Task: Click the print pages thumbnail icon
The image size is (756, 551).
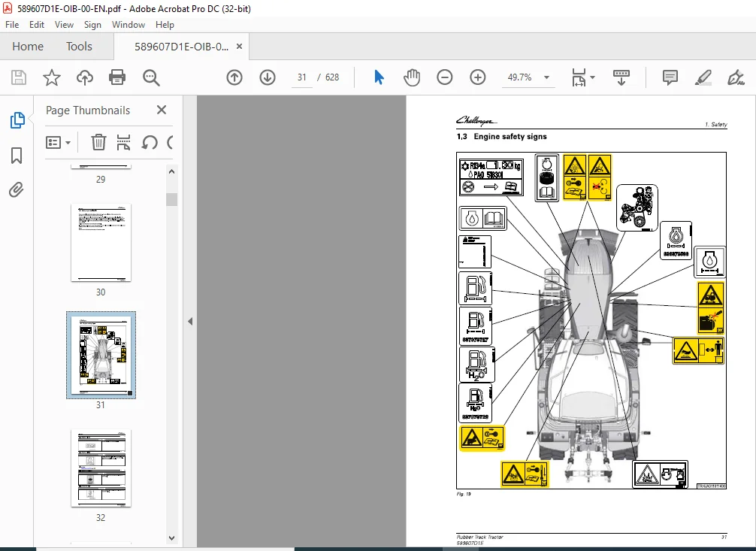Action: (123, 142)
